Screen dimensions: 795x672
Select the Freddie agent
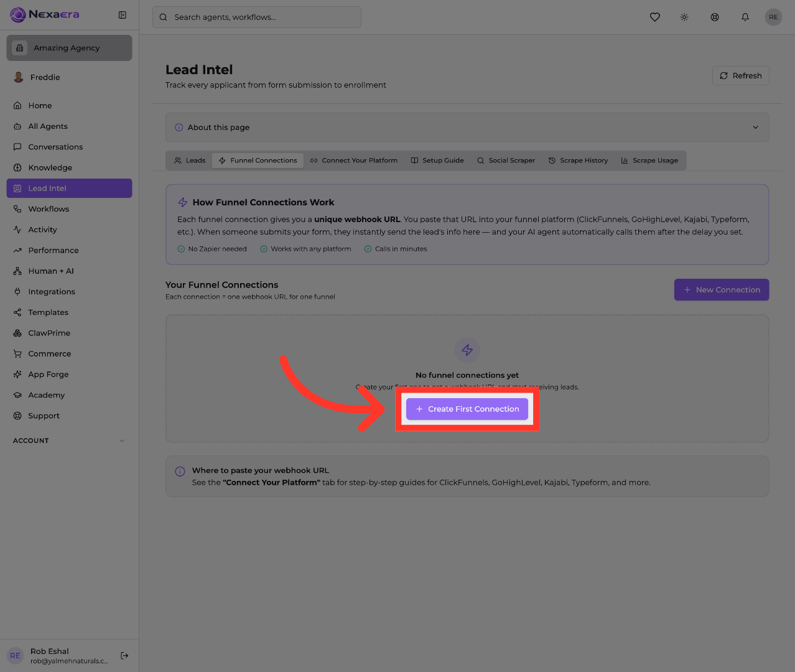pos(69,77)
